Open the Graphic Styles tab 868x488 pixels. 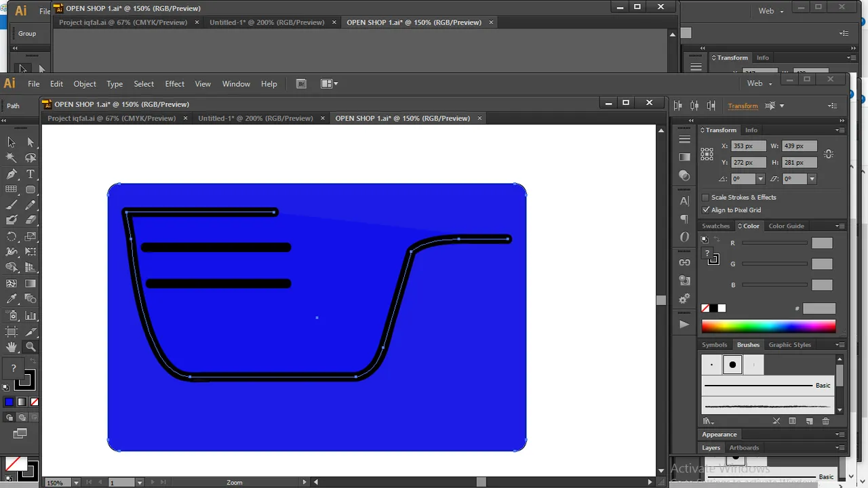[789, 345]
